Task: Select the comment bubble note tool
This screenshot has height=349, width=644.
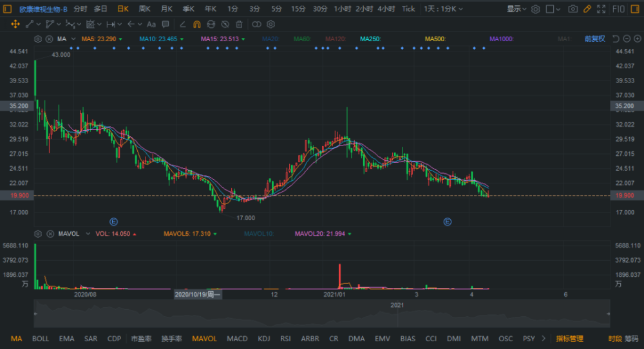Action: [166, 24]
